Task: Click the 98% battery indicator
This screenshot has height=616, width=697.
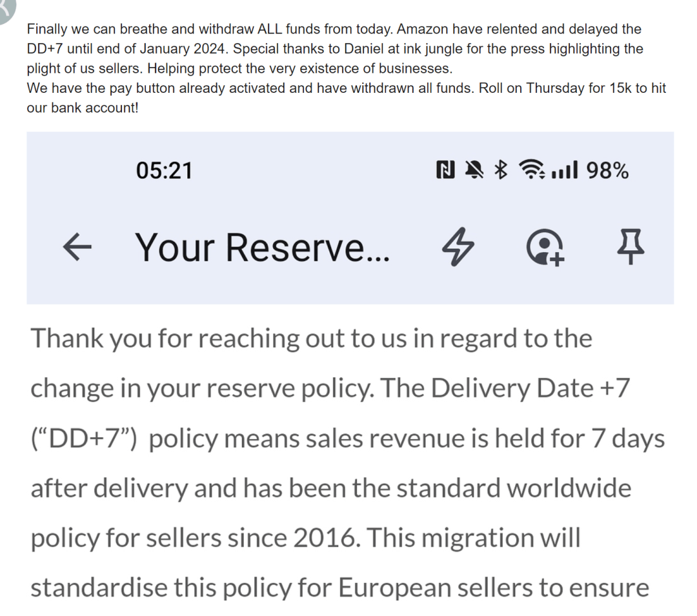Action: point(607,170)
